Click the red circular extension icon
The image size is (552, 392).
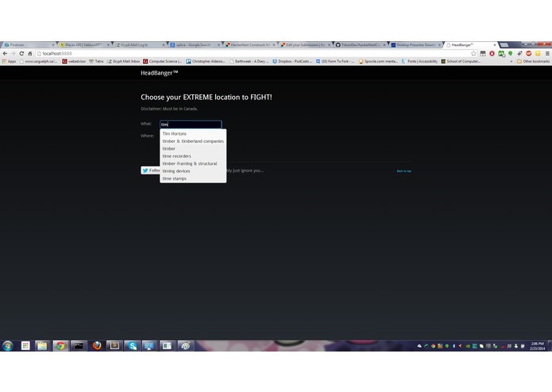point(492,53)
